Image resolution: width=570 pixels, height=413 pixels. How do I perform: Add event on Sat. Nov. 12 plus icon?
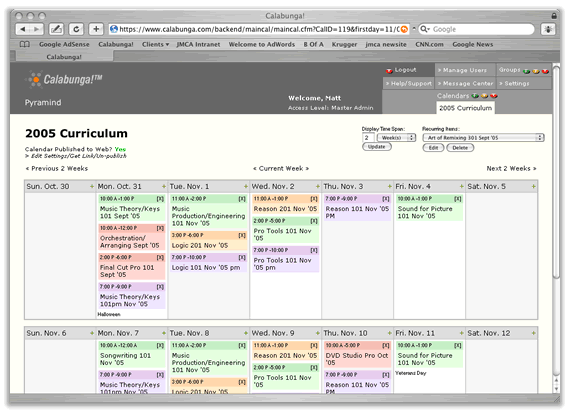[533, 333]
